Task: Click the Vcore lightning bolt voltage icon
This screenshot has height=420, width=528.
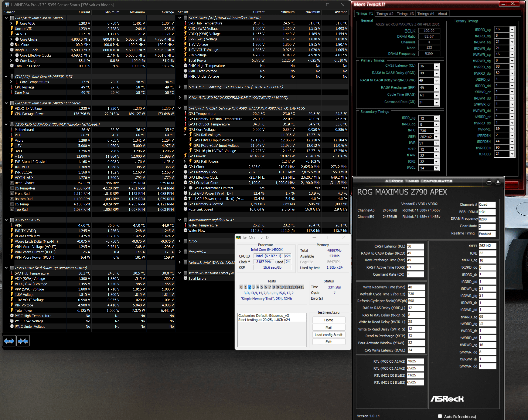Action: coord(12,140)
